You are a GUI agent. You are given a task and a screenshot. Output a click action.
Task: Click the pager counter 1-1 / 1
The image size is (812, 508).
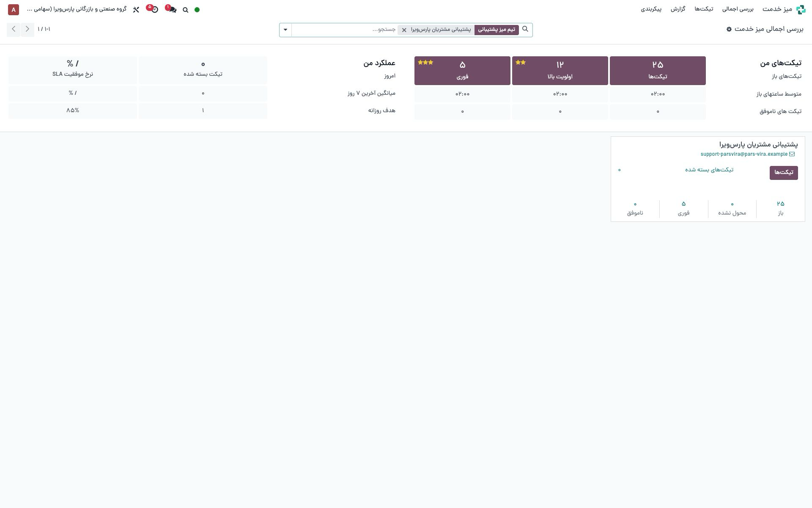click(44, 29)
